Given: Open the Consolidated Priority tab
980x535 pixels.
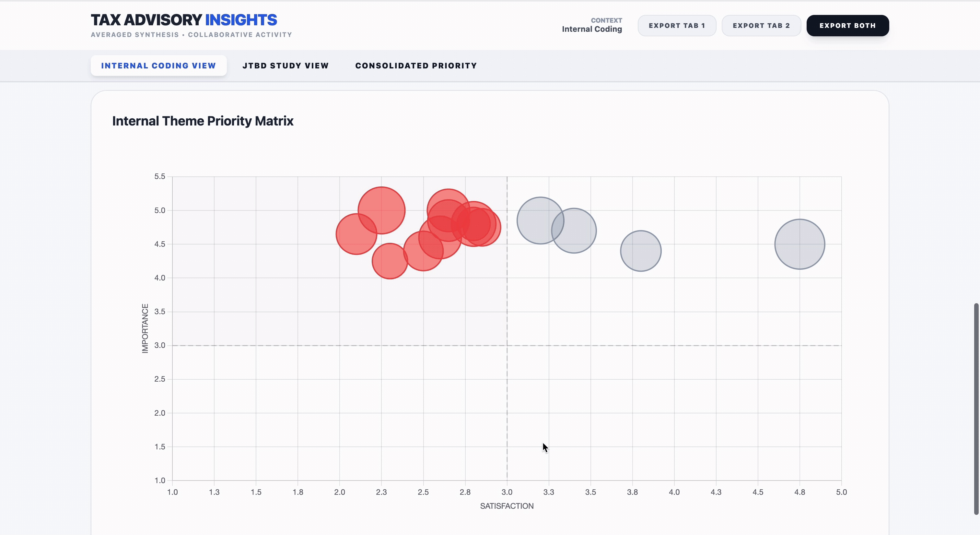Looking at the screenshot, I should 416,65.
